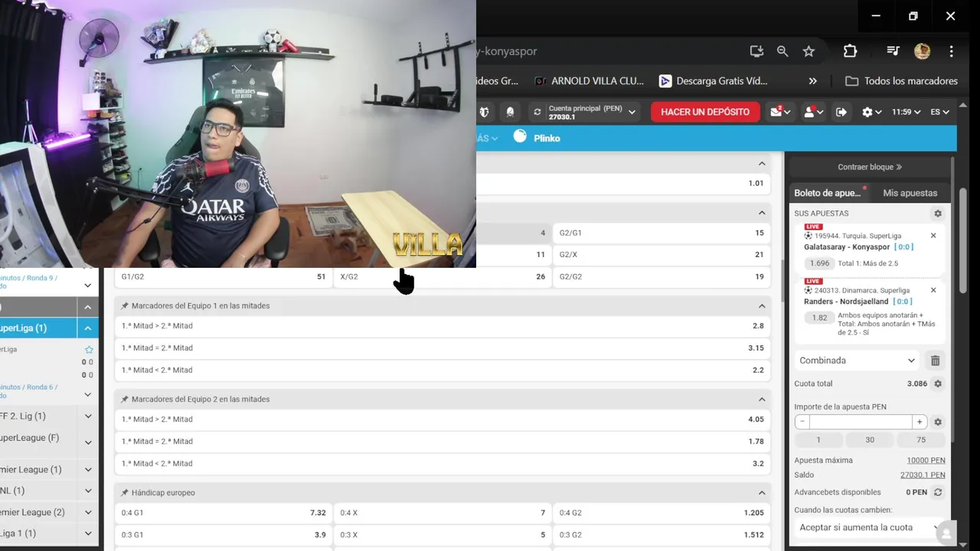Screen dimensions: 980x551
Task: Open the media control playlist icon
Action: pos(893,51)
